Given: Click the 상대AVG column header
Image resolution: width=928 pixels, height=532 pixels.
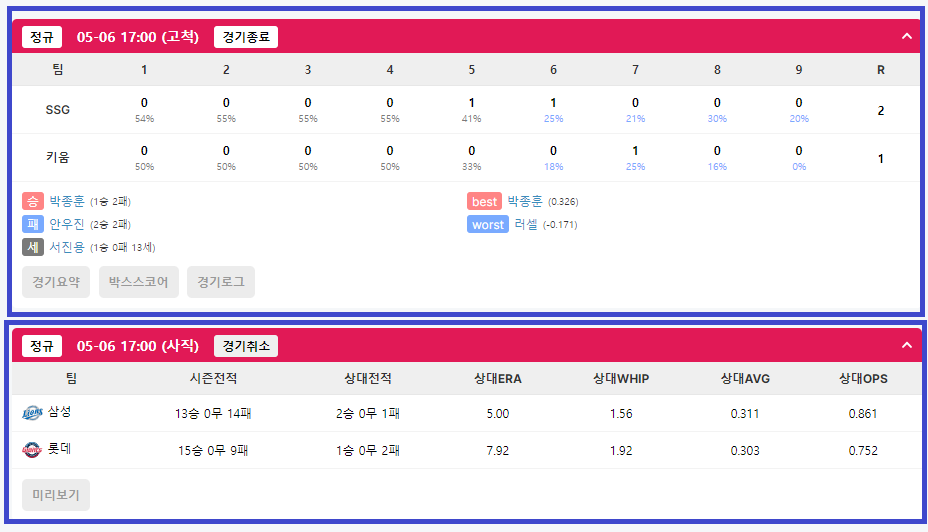Looking at the screenshot, I should [745, 379].
